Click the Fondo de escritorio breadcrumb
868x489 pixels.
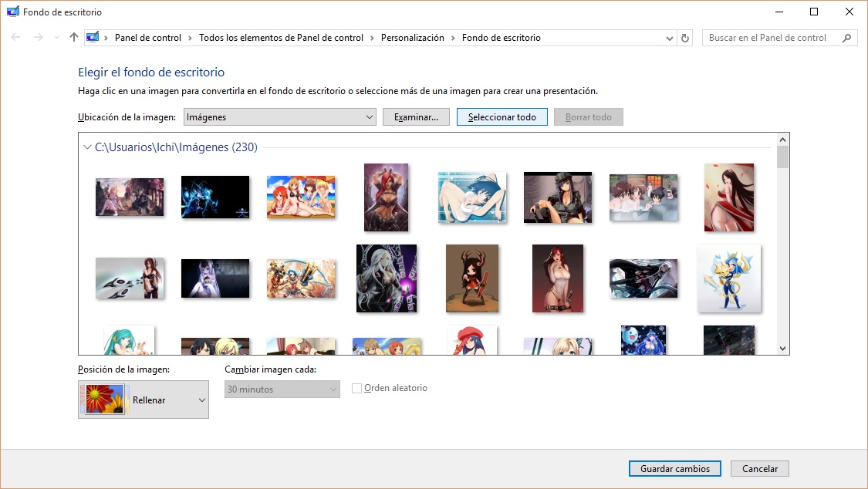pos(501,38)
